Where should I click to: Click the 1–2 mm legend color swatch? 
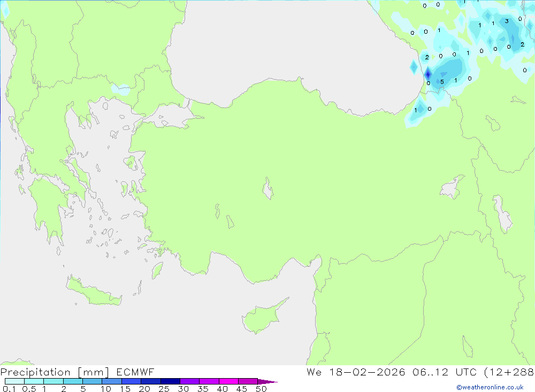53,381
